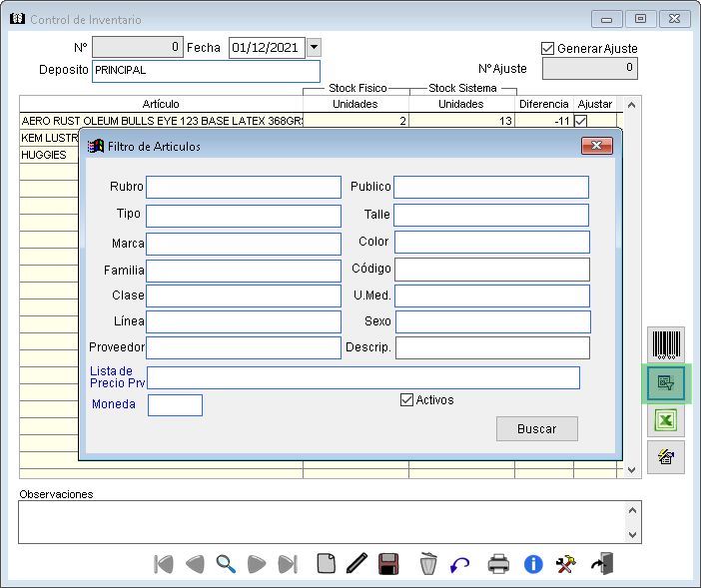Screen dimensions: 701x588
Task: Click the Diferencia column header
Action: pos(543,104)
